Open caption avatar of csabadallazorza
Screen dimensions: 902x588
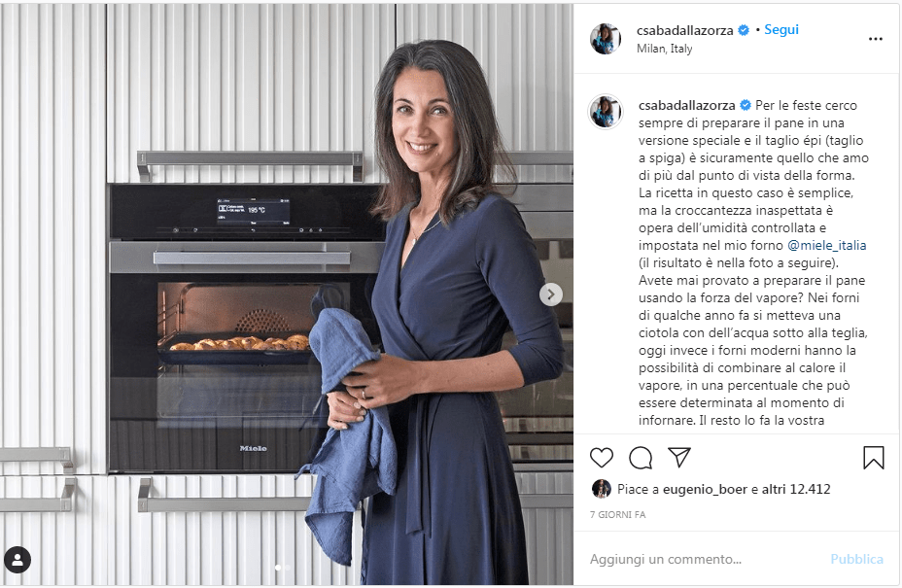click(606, 112)
